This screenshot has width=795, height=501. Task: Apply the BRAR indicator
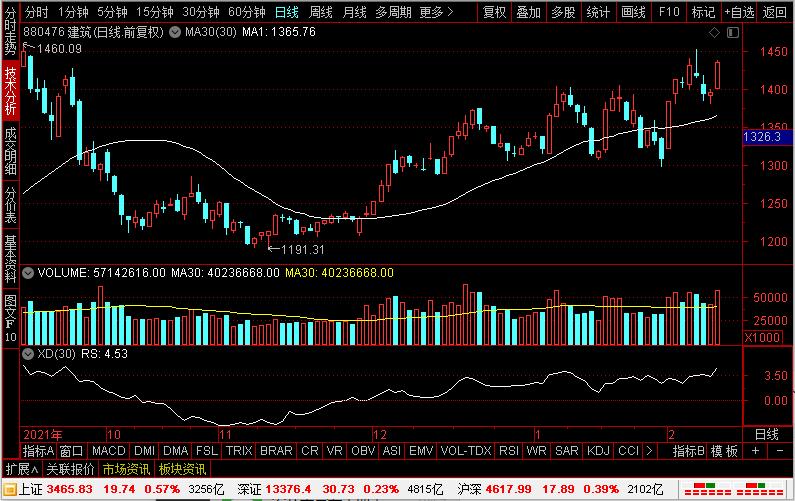[x=276, y=451]
